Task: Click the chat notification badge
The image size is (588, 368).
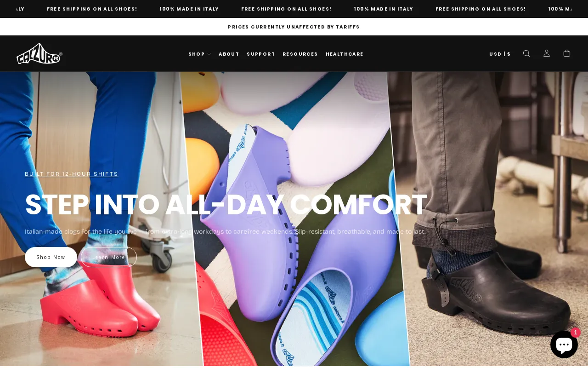Action: (x=575, y=333)
